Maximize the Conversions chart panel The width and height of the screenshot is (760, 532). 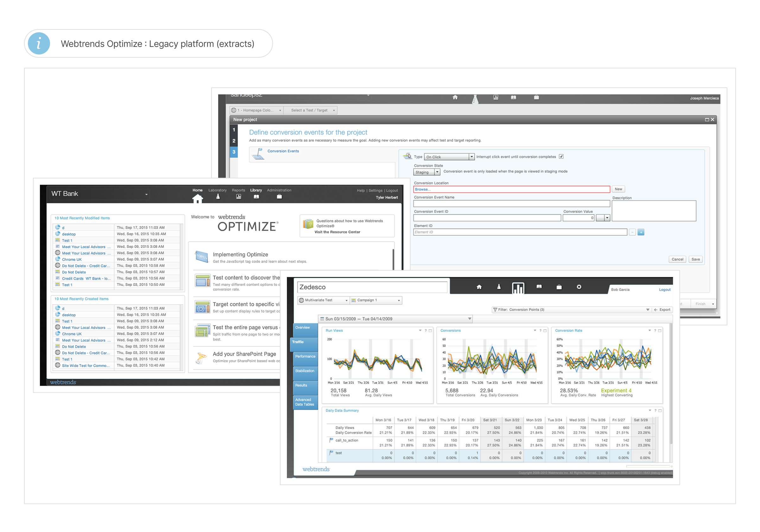tap(545, 331)
